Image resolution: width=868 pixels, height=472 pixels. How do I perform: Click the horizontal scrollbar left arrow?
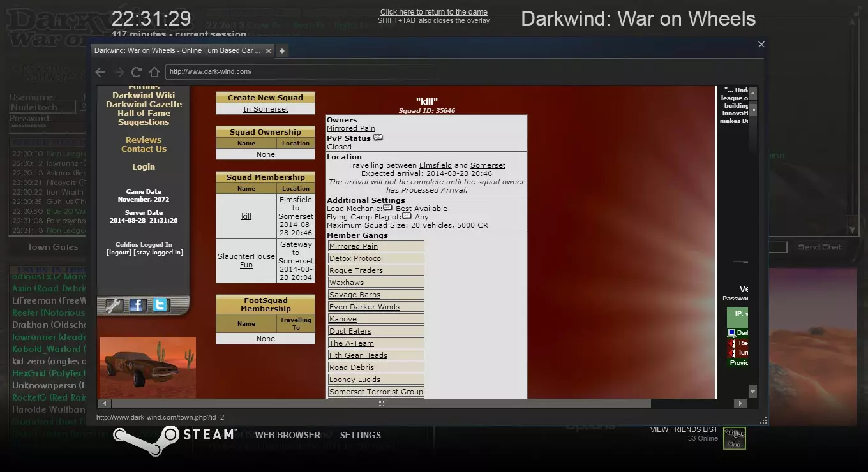(103, 404)
